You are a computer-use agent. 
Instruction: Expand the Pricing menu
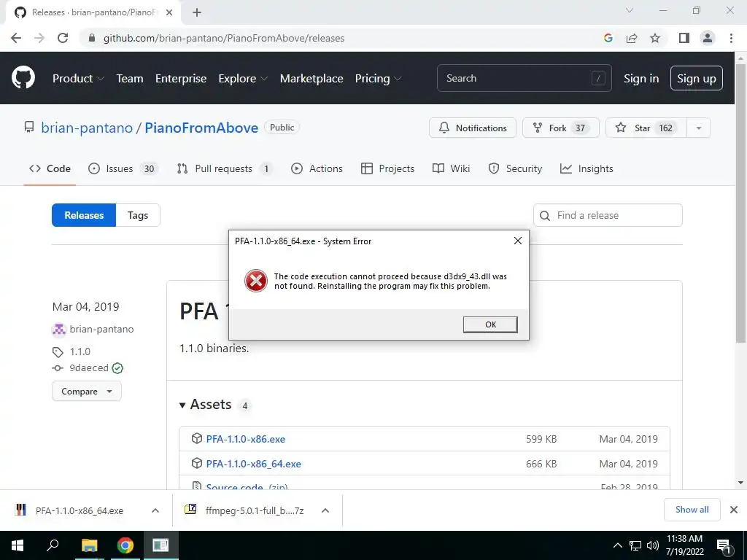379,78
